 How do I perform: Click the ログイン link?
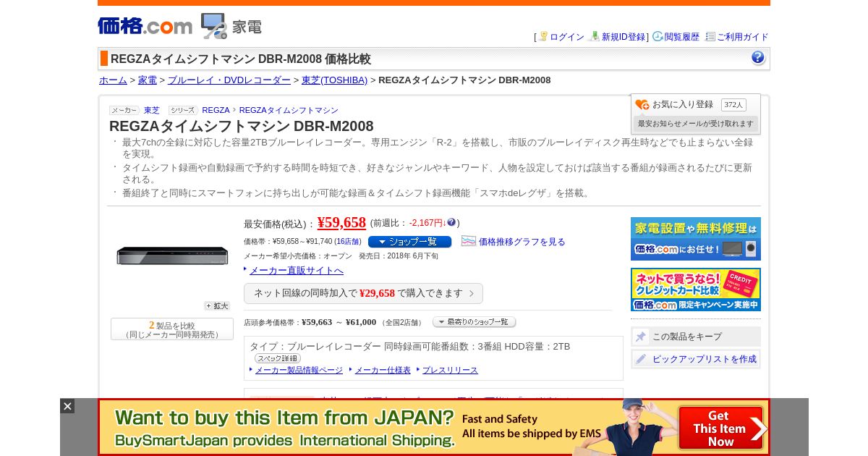[x=566, y=37]
